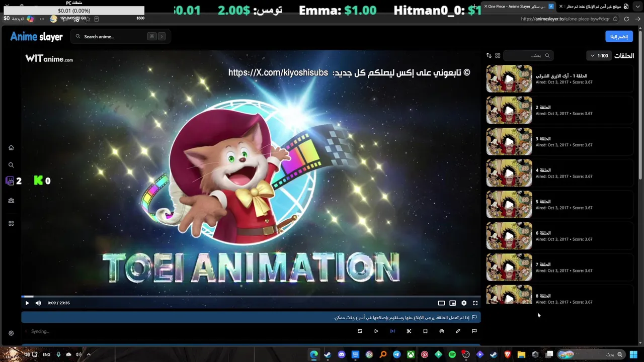The width and height of the screenshot is (644, 362).
Task: Enable picture-in-picture mode in the player
Action: [453, 303]
